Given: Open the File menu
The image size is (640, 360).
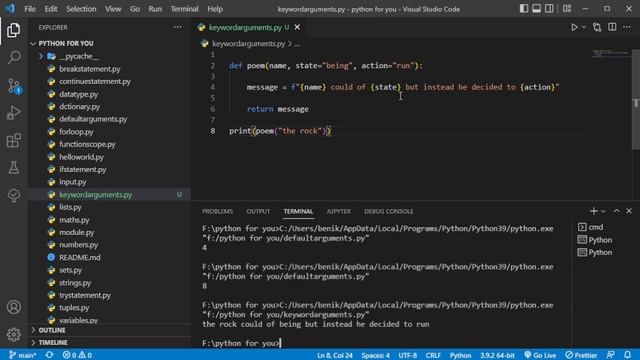Looking at the screenshot, I should 30,9.
